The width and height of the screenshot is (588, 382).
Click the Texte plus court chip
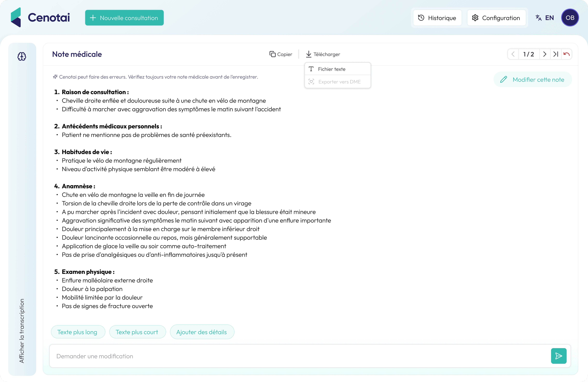pos(137,332)
